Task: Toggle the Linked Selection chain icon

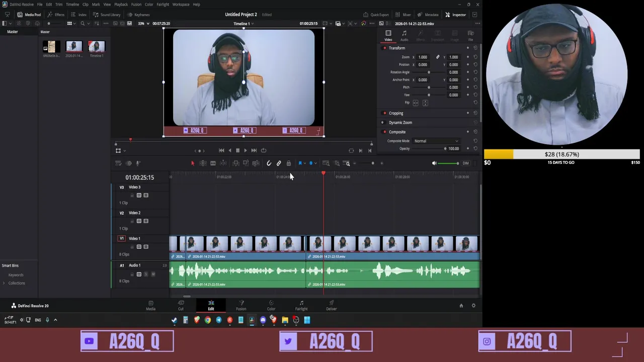Action: [x=279, y=163]
